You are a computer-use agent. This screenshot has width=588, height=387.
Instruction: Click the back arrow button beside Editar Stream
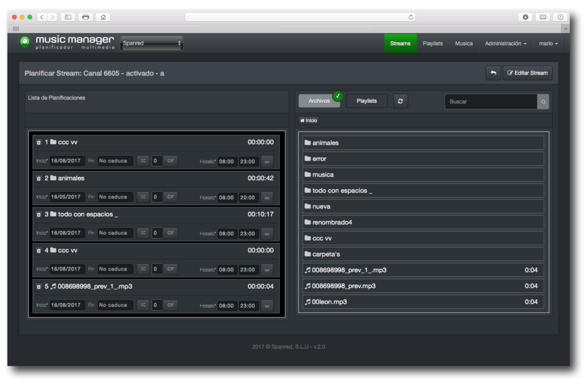pos(493,73)
